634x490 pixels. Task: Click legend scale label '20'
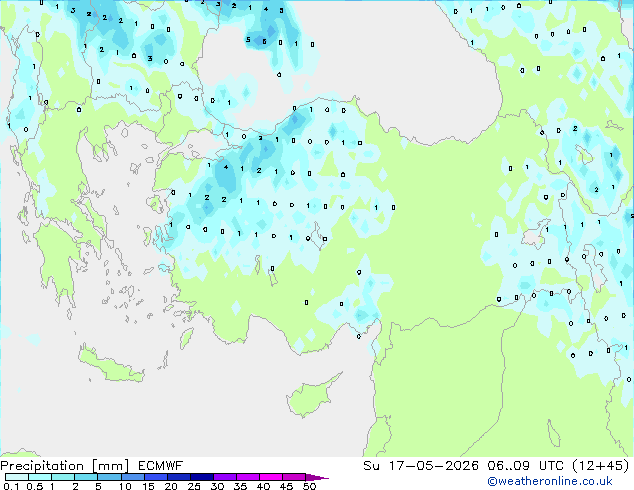point(171,486)
